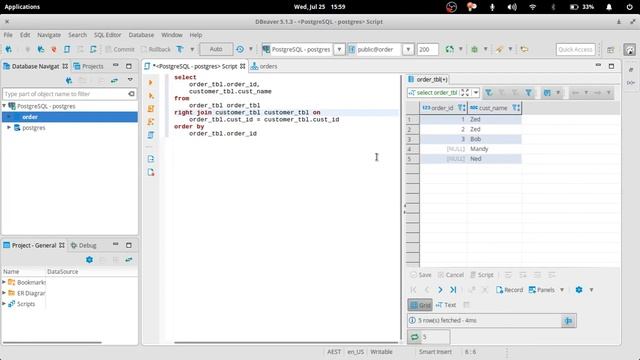This screenshot has width=640, height=360.
Task: Click Applications in the top OS bar
Action: coord(22,7)
